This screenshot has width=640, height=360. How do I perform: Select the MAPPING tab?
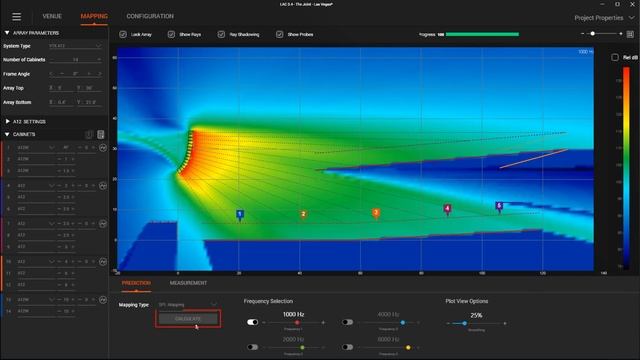click(94, 16)
